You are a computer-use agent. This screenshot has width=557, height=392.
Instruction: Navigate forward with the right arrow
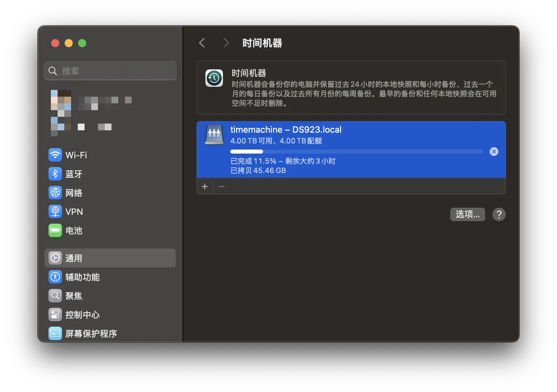pos(226,43)
